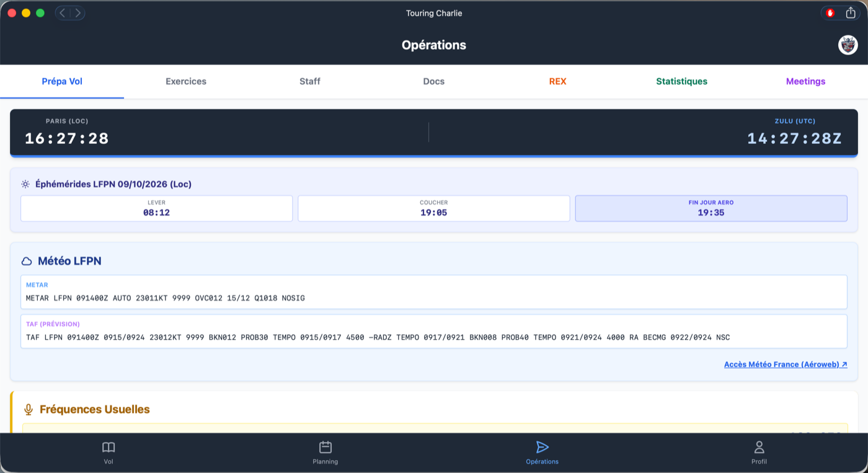868x473 pixels.
Task: Open the Planning calendar icon
Action: pos(325,448)
